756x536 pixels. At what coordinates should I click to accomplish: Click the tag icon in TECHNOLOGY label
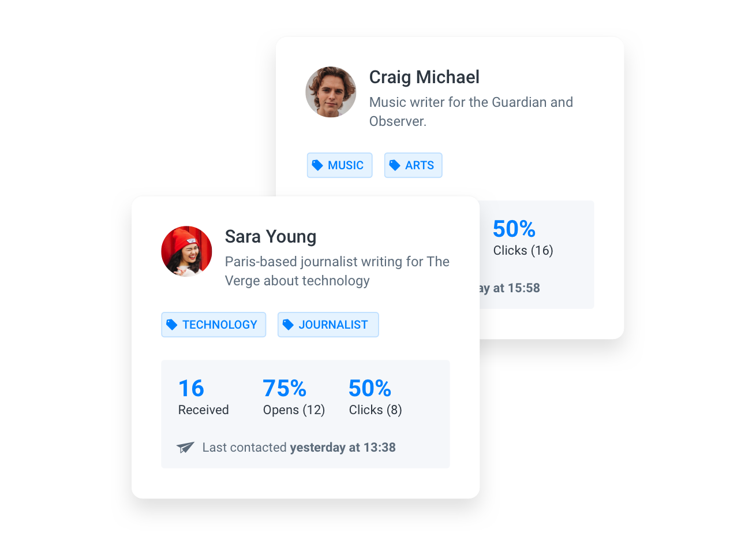coord(172,325)
